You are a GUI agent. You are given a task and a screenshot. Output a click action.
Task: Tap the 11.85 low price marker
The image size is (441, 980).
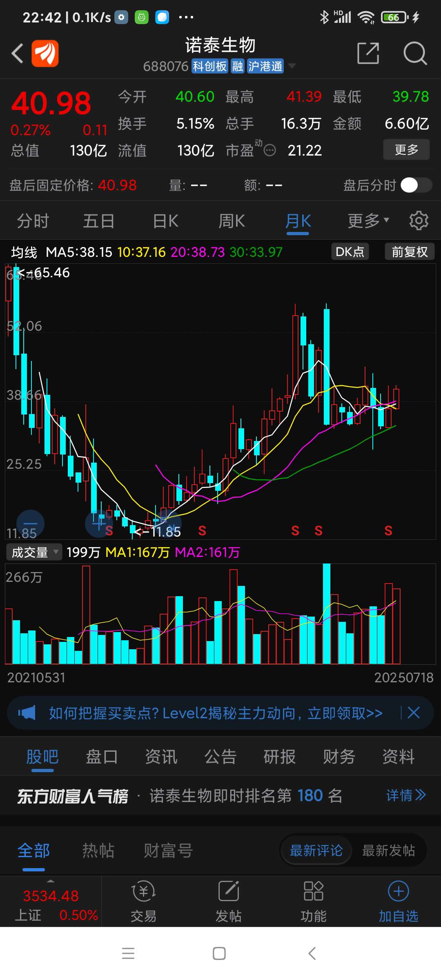158,532
